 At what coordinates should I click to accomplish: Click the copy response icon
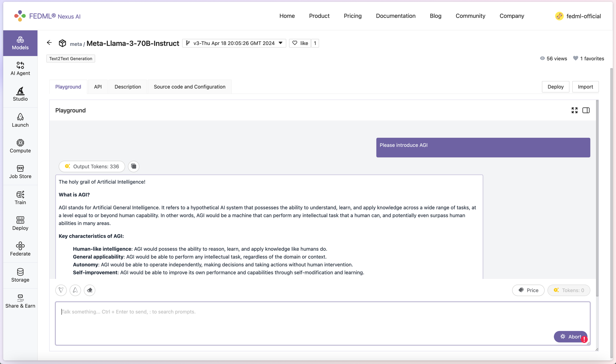134,166
